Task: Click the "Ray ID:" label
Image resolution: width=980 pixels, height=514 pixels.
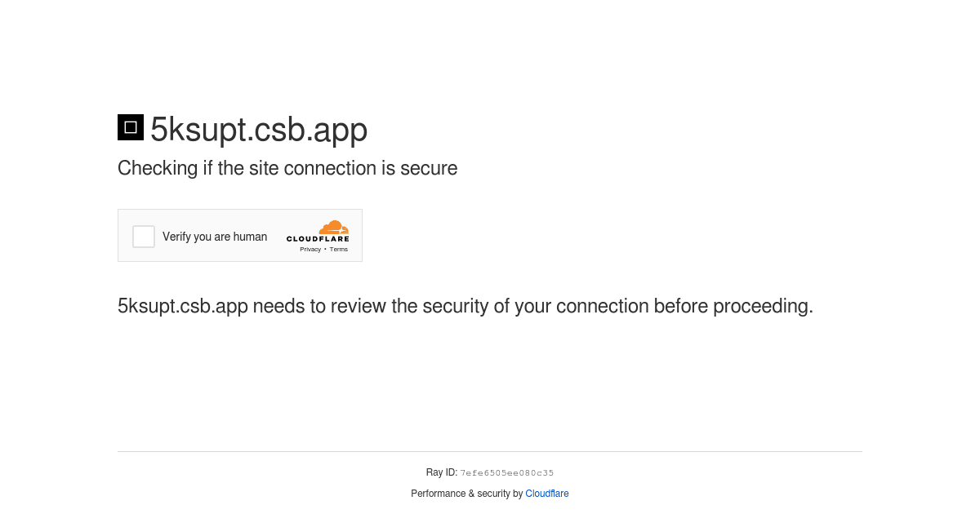Action: [x=442, y=472]
